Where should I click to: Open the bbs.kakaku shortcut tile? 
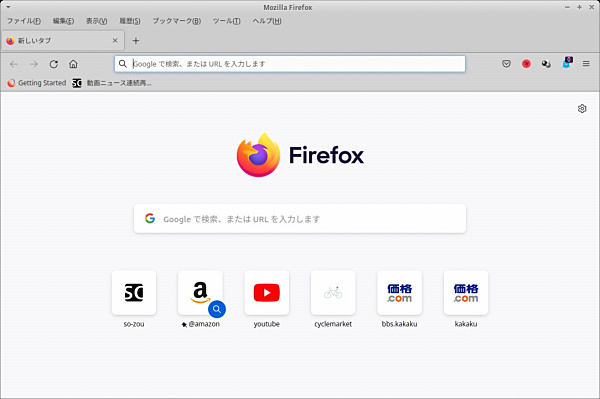click(x=399, y=293)
